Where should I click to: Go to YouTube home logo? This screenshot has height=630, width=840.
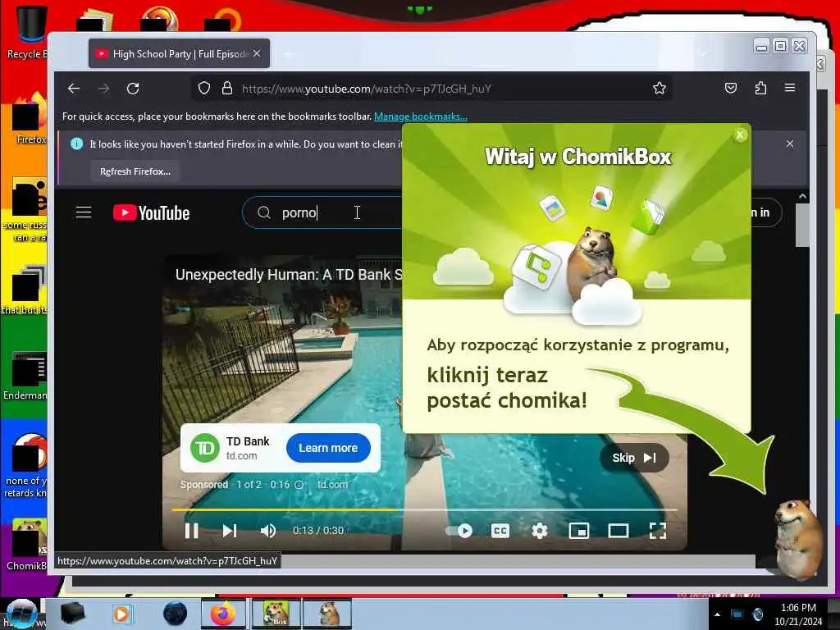[152, 212]
